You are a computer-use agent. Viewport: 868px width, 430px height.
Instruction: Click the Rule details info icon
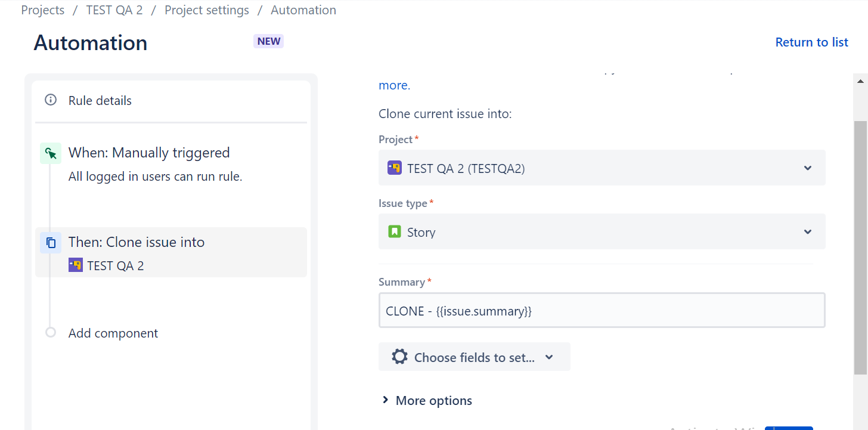51,100
